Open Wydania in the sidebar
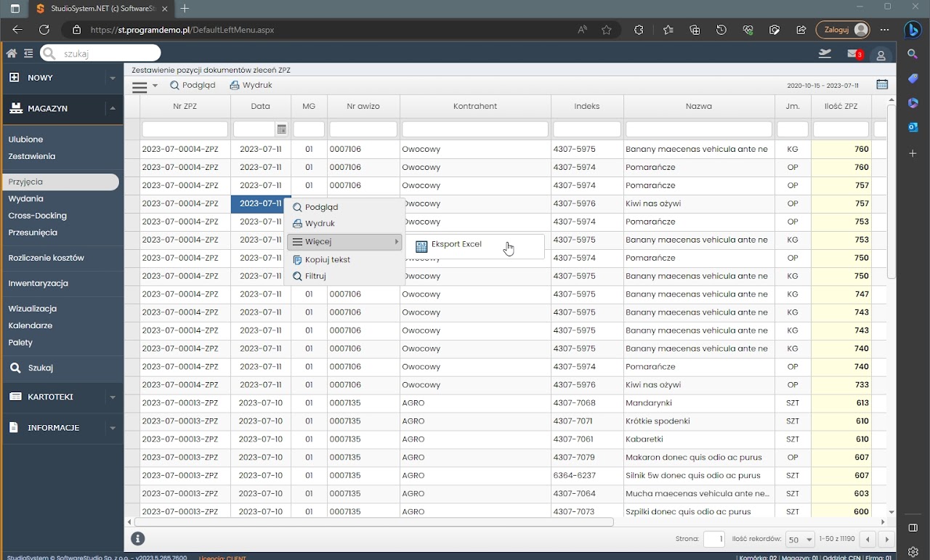Image resolution: width=930 pixels, height=560 pixels. (25, 198)
